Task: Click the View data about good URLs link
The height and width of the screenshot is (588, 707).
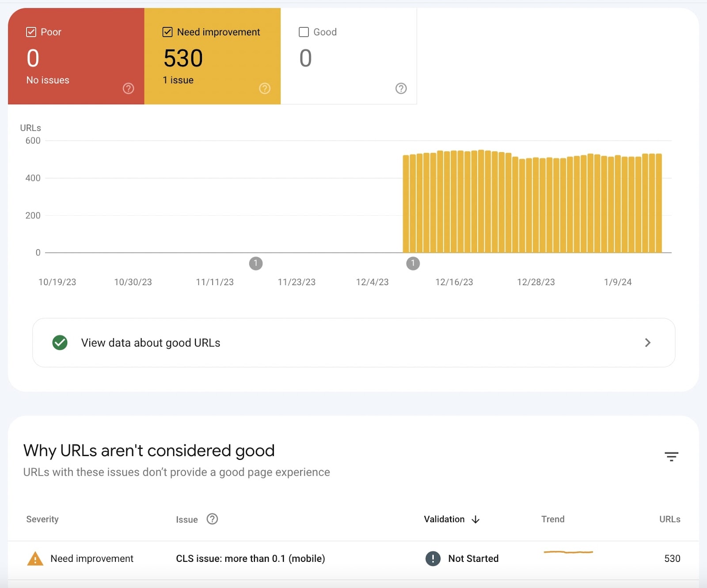Action: [x=150, y=343]
